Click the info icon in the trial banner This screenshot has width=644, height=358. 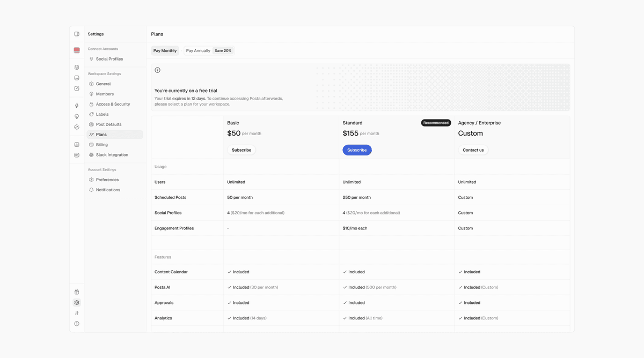point(157,70)
